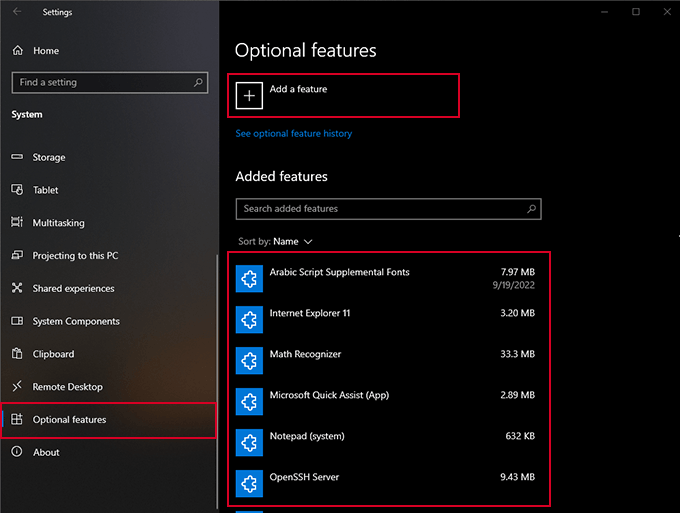Viewport: 680px width, 513px height.
Task: Close the Settings window
Action: point(667,12)
